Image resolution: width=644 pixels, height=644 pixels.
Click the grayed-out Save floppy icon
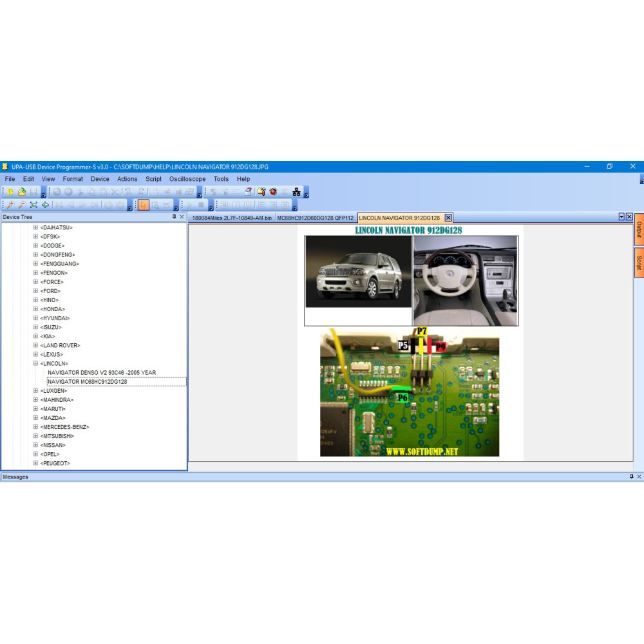click(x=33, y=192)
